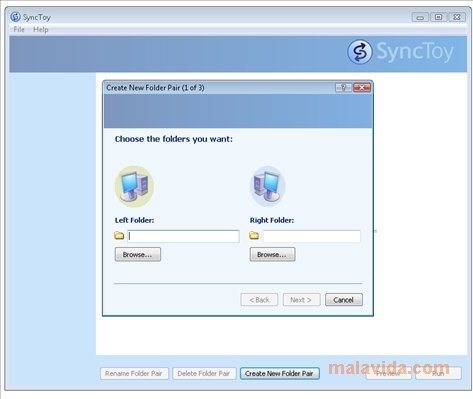
Task: Click folder icon beside Right Folder field
Action: point(254,236)
